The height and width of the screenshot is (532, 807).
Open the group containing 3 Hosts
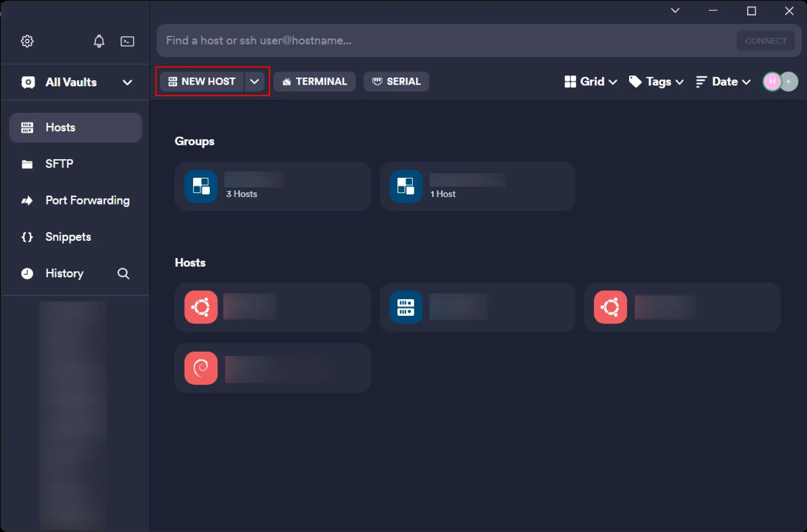click(x=272, y=186)
